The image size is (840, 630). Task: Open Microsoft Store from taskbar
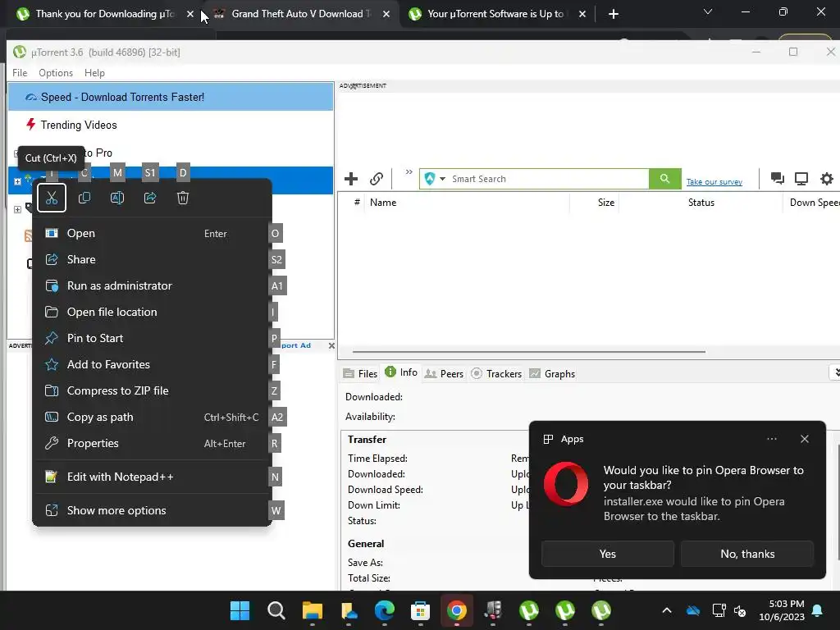point(421,610)
